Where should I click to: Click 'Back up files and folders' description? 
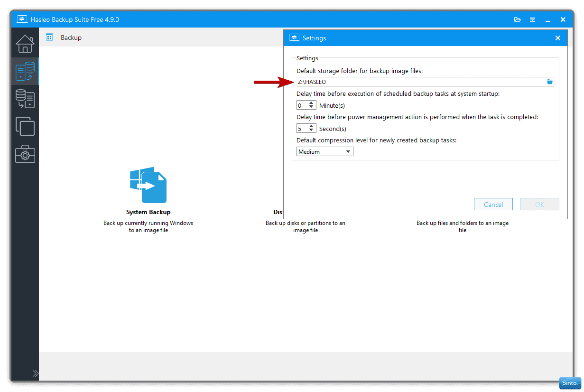pyautogui.click(x=463, y=226)
